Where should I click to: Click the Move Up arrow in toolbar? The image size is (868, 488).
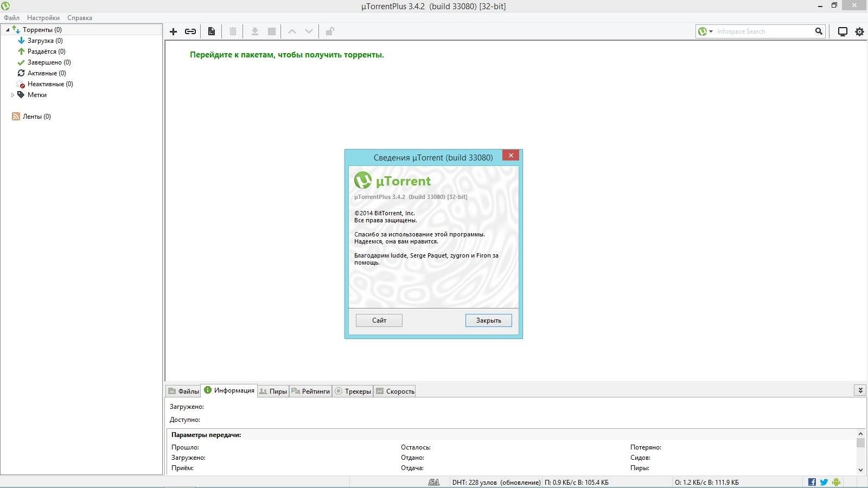pyautogui.click(x=292, y=31)
